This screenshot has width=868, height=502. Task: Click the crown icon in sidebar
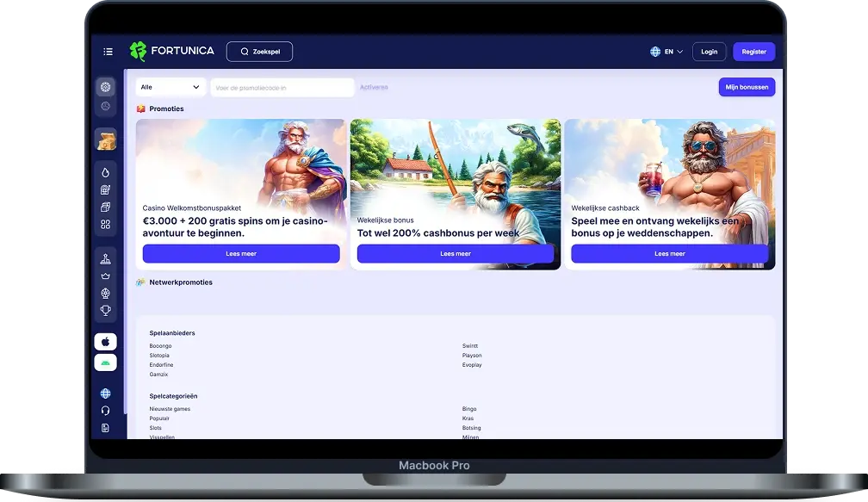pyautogui.click(x=105, y=276)
